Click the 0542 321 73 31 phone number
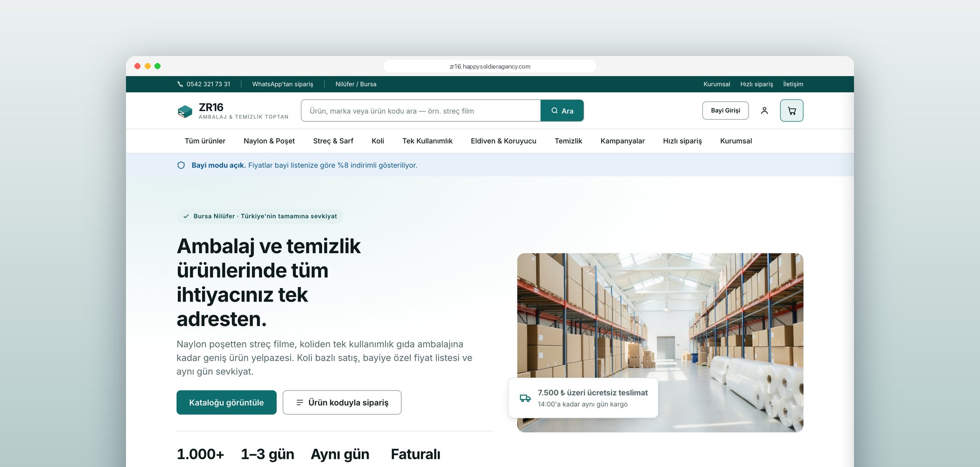980x467 pixels. [209, 84]
